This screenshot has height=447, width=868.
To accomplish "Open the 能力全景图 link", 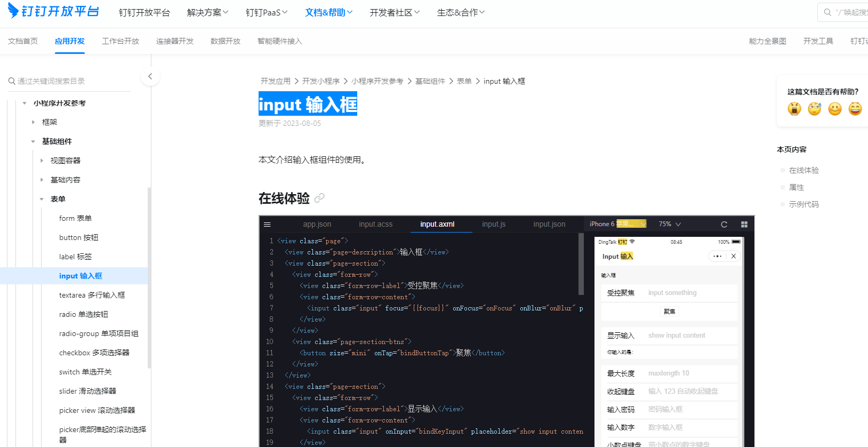I will click(768, 41).
